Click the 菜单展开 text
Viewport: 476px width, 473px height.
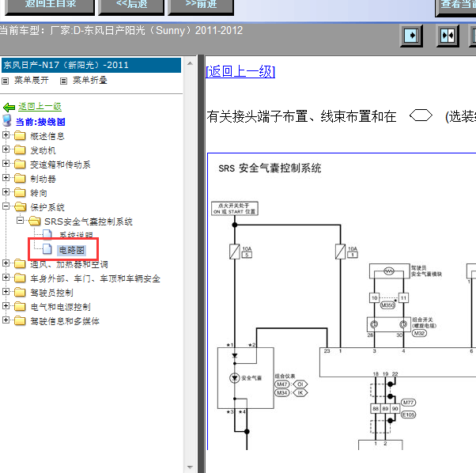click(x=32, y=80)
